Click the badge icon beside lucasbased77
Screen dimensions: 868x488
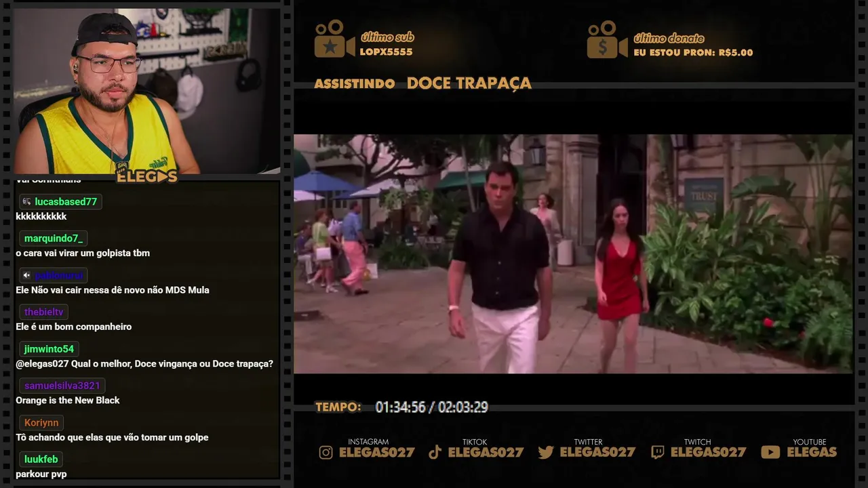(x=26, y=201)
